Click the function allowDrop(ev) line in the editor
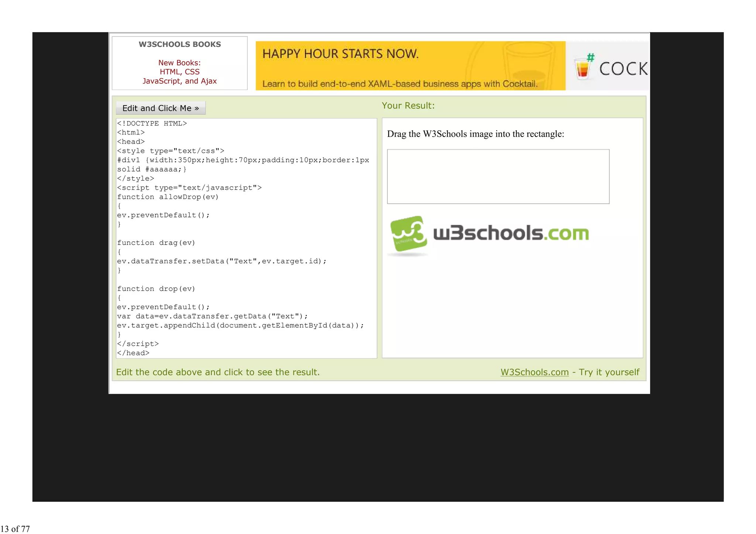Image resolution: width=756 pixels, height=534 pixels. 168,197
